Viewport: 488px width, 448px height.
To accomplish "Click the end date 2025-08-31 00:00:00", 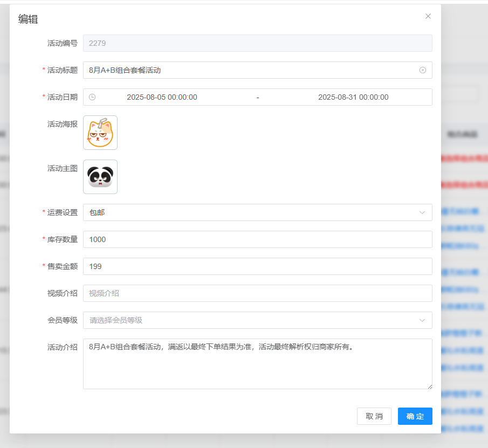I will click(353, 97).
